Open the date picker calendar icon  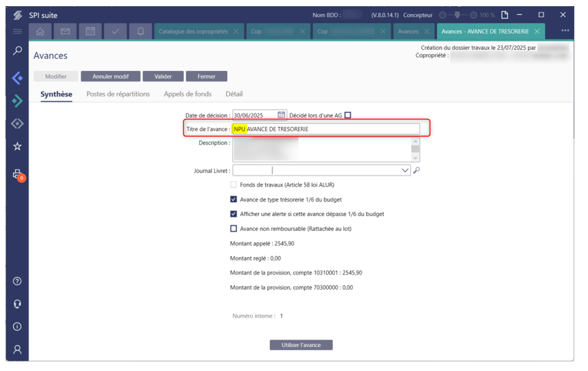(x=281, y=115)
